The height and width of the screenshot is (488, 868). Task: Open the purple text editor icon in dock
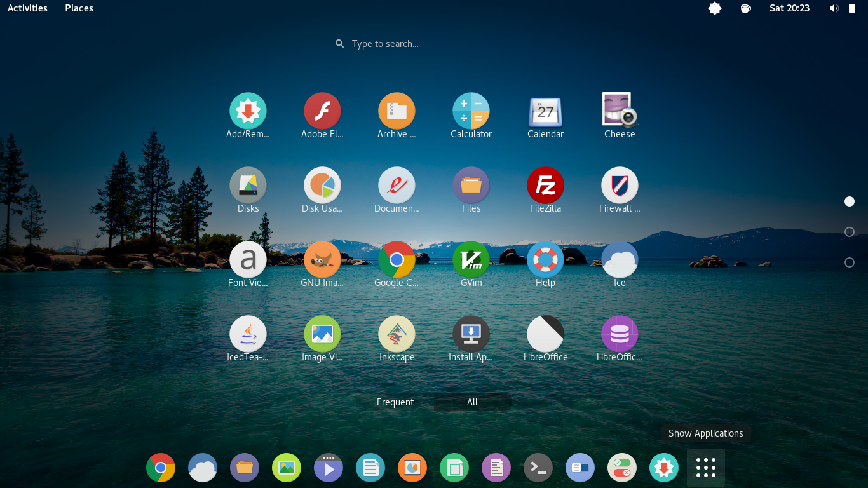[x=496, y=468]
